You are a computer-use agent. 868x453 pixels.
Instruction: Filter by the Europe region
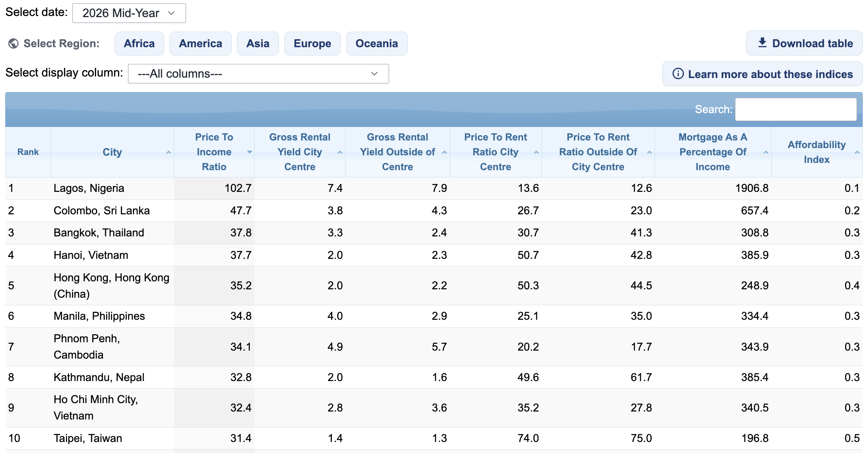(x=312, y=43)
